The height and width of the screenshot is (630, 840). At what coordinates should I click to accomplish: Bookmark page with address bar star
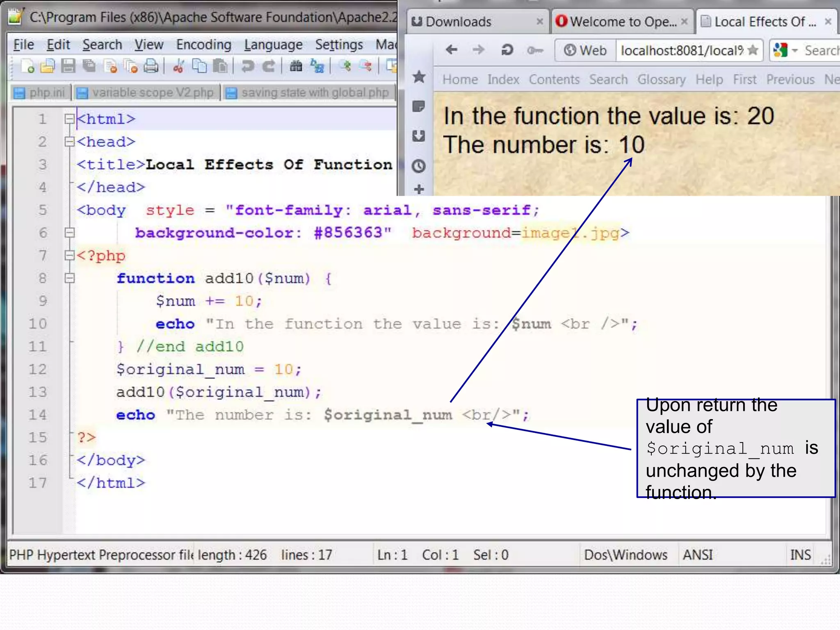pos(753,50)
